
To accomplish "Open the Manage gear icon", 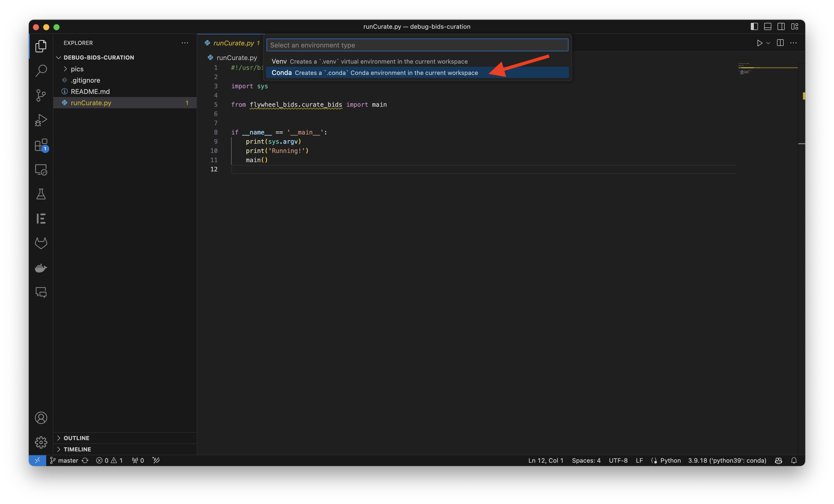I will point(41,442).
